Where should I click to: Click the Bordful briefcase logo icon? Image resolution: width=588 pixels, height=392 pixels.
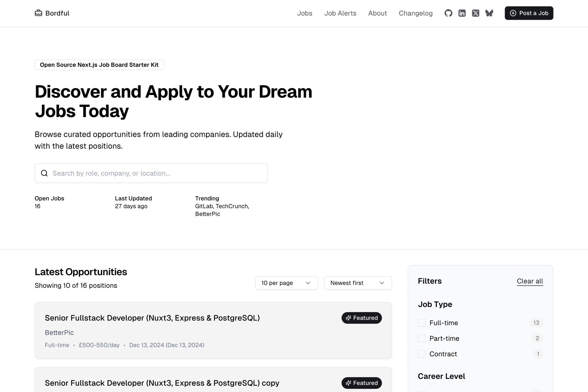(38, 13)
